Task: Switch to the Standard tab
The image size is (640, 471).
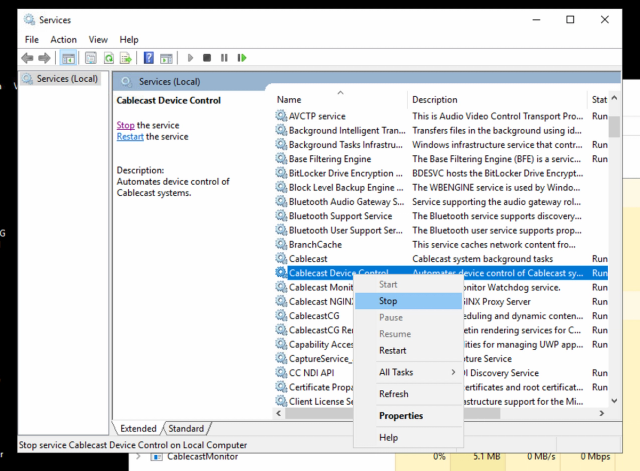Action: coord(186,429)
